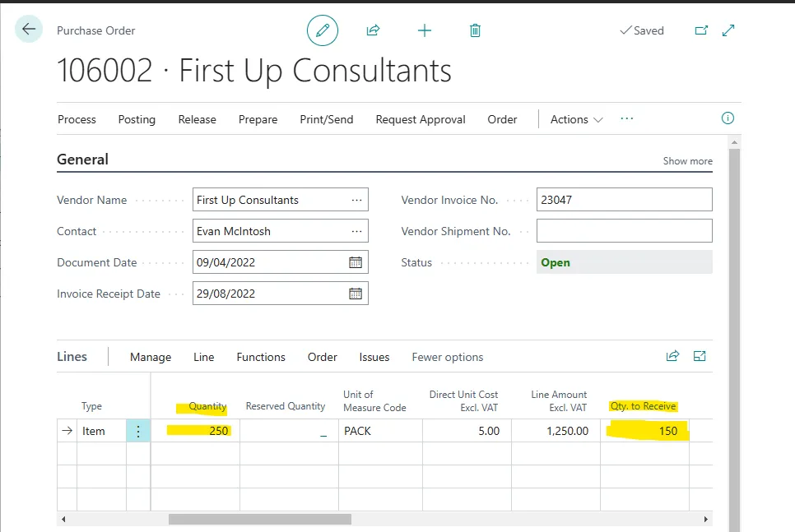
Task: Expand the page with the diagonal arrows icon
Action: click(x=728, y=30)
